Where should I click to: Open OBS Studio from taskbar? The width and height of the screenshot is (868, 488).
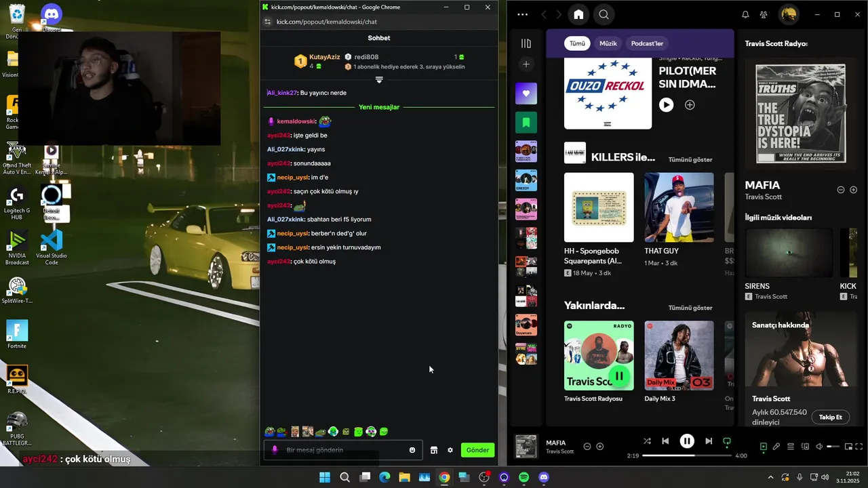point(484,477)
